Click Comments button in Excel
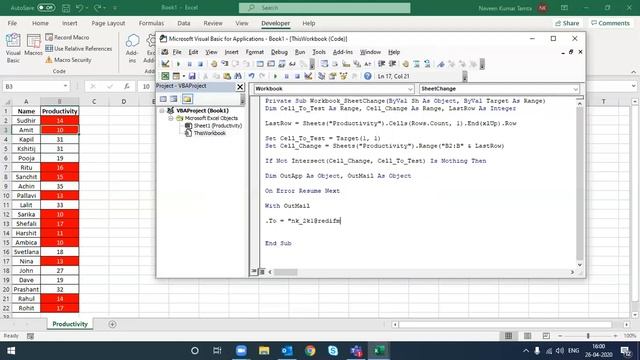This screenshot has height=360, width=640. tap(610, 23)
